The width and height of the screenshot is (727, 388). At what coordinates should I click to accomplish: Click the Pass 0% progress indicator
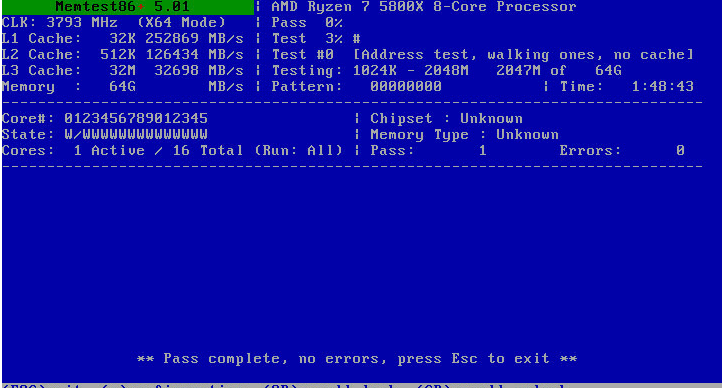point(307,23)
